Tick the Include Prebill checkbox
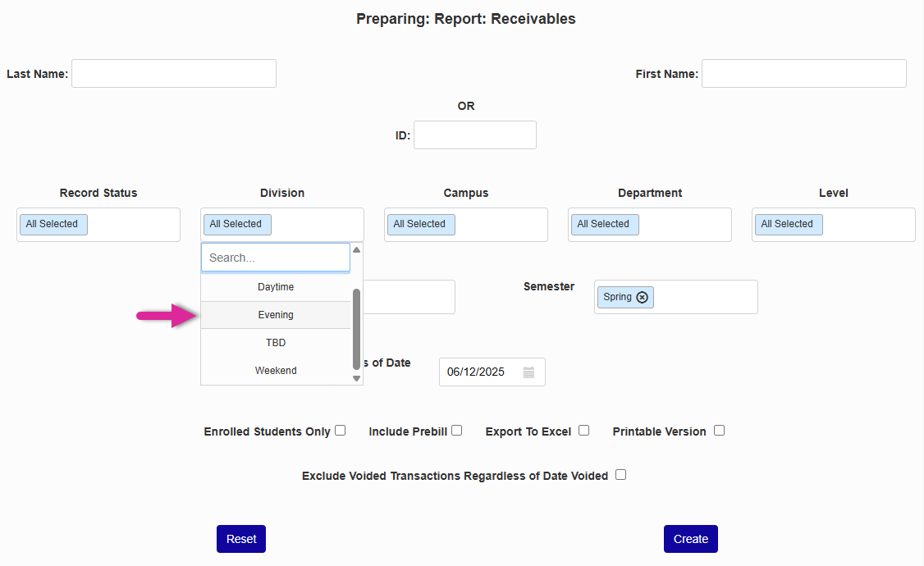The width and height of the screenshot is (924, 566). click(457, 430)
